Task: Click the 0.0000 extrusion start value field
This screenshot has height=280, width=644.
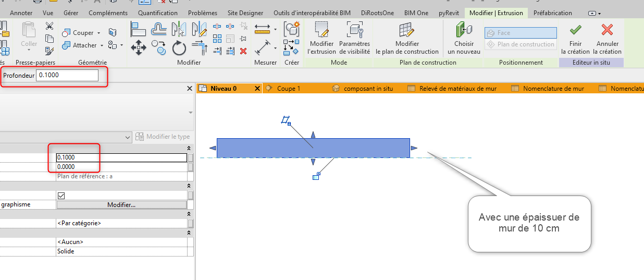Action: click(121, 167)
